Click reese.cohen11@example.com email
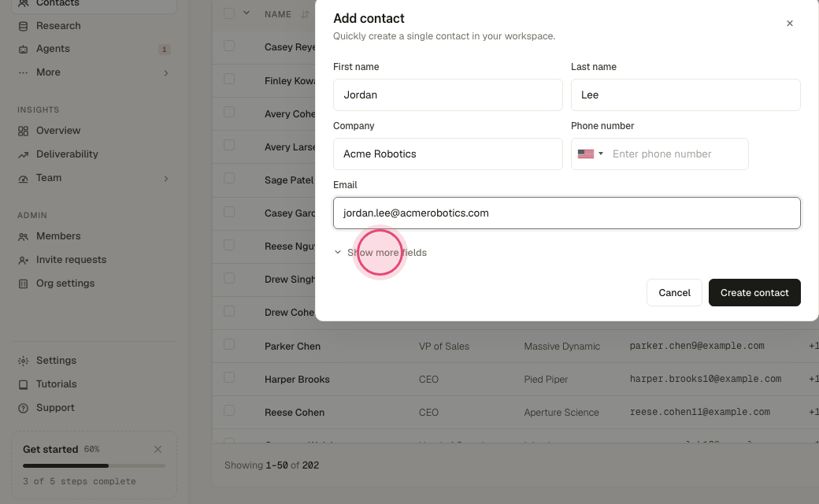The width and height of the screenshot is (819, 504). [699, 412]
